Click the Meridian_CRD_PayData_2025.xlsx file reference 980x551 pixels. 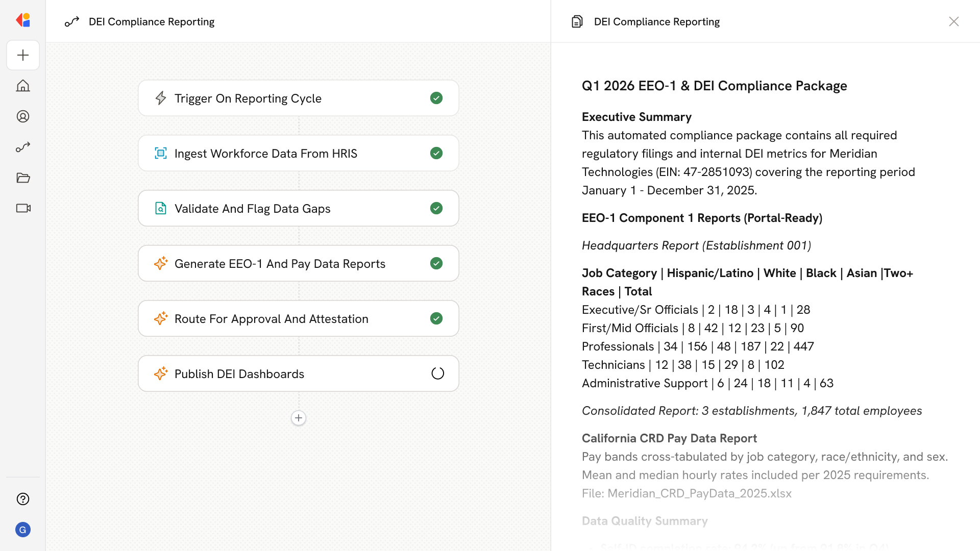pos(699,493)
